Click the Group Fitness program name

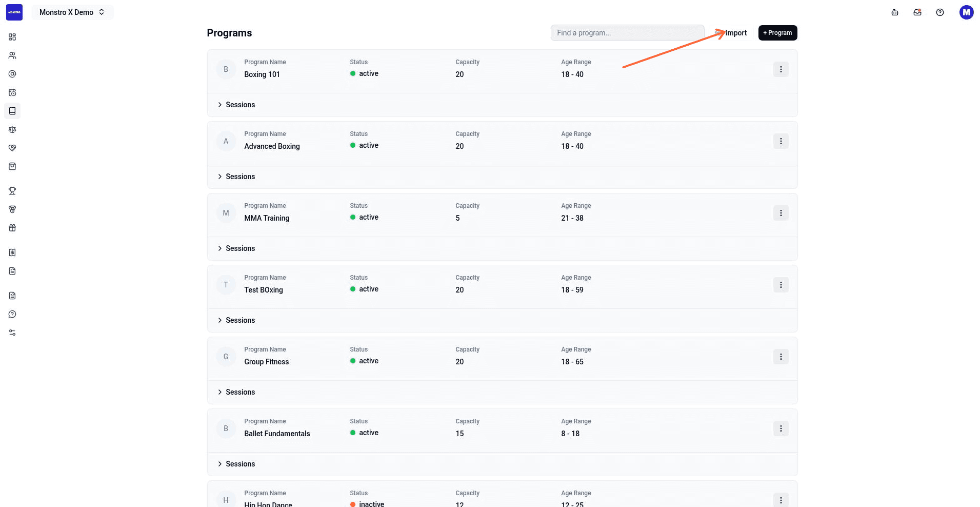coord(267,362)
